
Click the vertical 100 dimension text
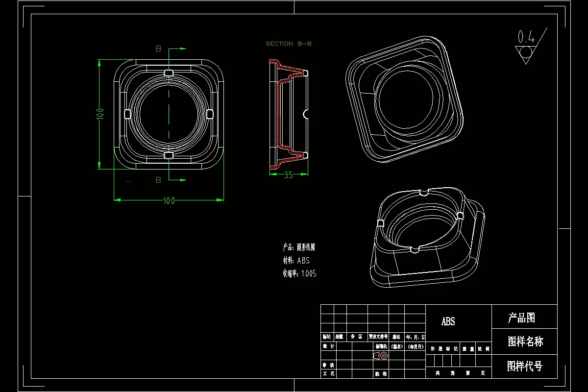click(x=99, y=114)
